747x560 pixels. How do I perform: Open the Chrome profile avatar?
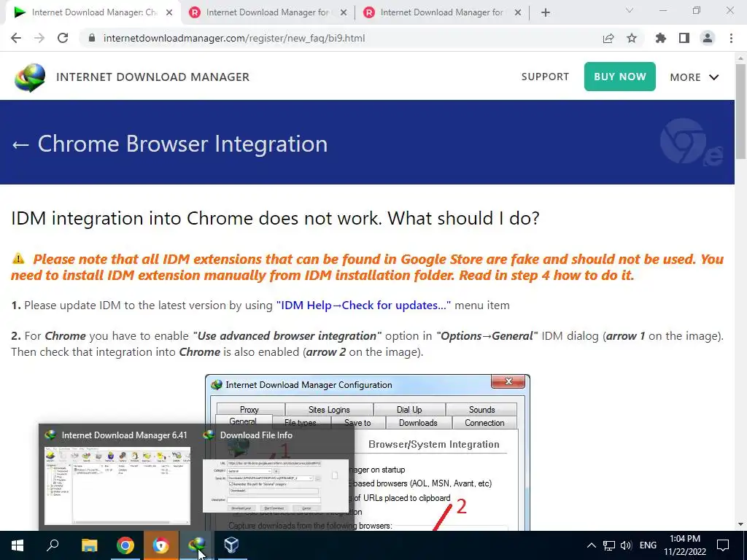click(708, 38)
